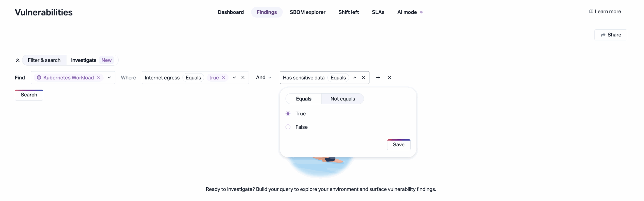Switch operator to Not equals

click(x=342, y=99)
